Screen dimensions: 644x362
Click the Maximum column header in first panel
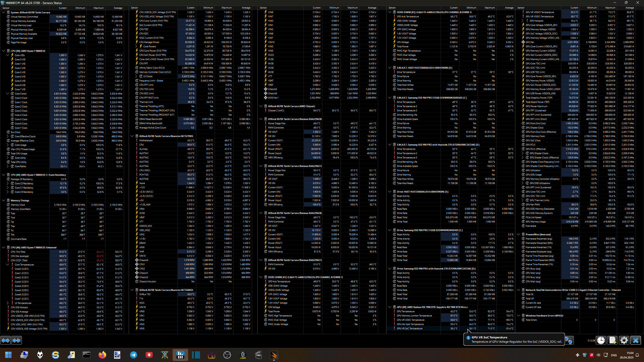point(98,8)
